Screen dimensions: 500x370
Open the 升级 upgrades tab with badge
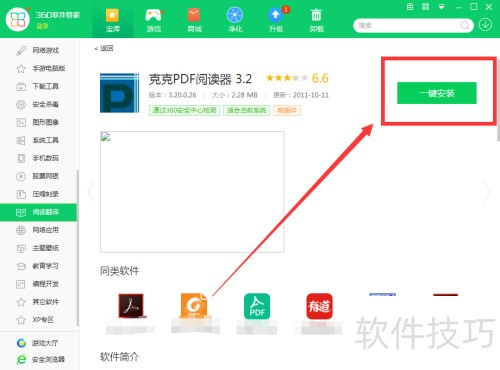276,20
